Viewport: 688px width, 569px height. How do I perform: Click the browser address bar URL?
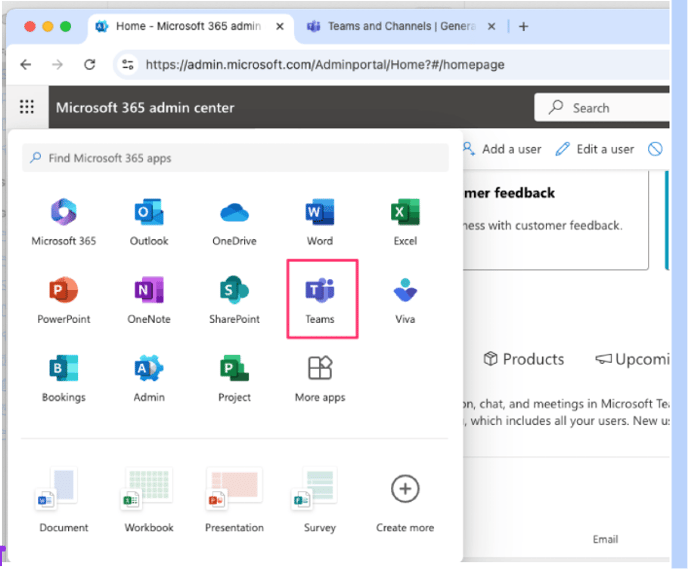point(325,65)
